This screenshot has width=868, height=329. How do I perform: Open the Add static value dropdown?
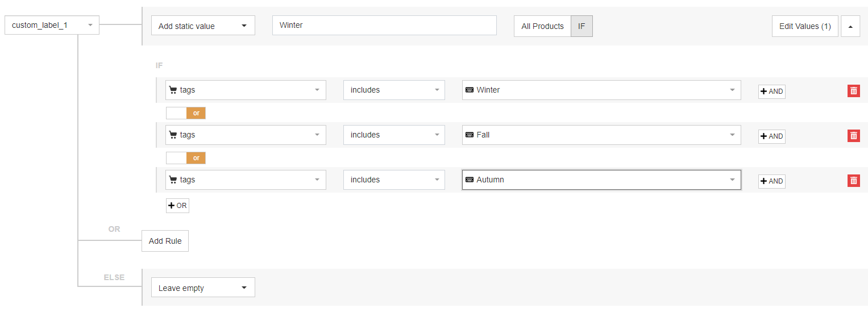coord(203,26)
